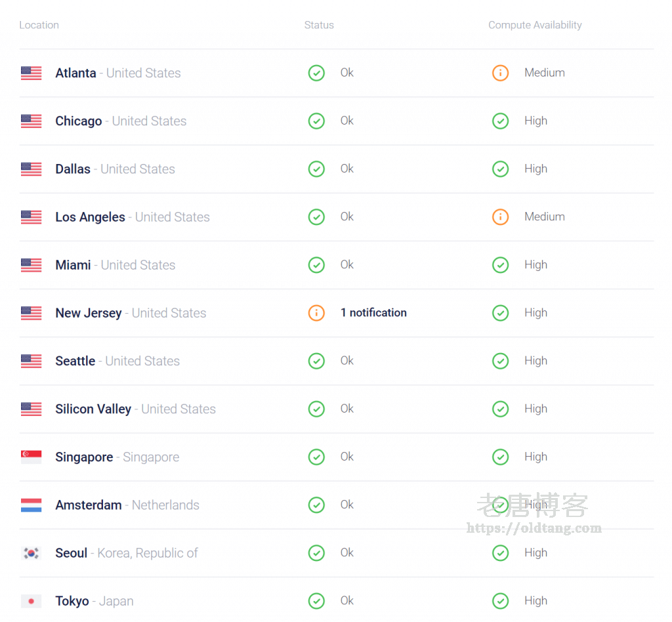Viewport: 672px width, 622px height.
Task: Click the Los Angeles orange availability icon
Action: pyautogui.click(x=500, y=217)
